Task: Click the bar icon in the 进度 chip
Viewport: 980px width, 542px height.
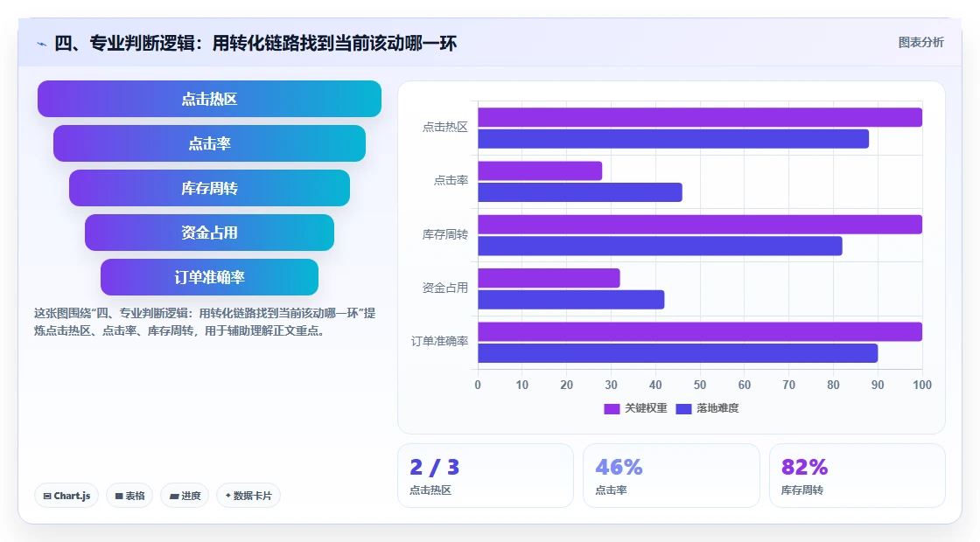Action: click(x=174, y=497)
